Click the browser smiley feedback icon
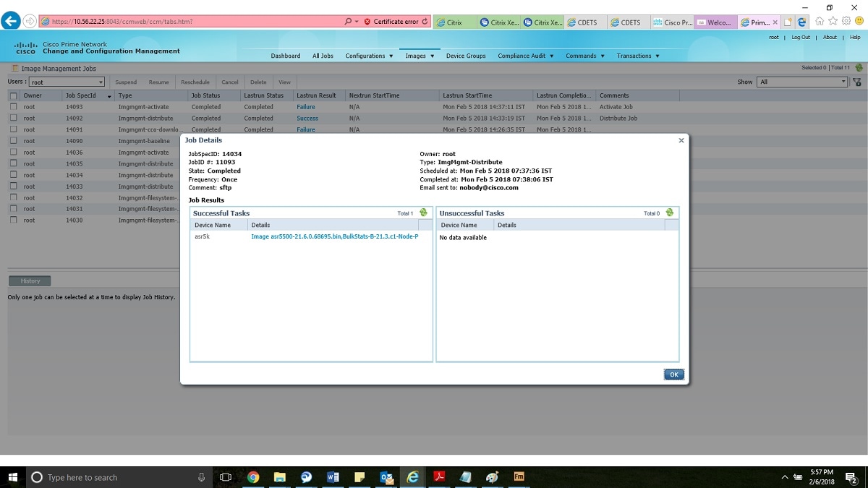868x488 pixels. pyautogui.click(x=858, y=22)
